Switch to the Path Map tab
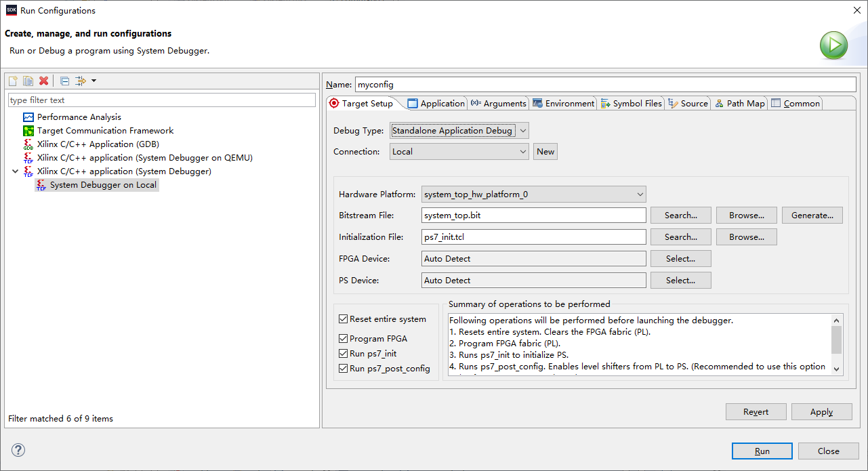Viewport: 868px width, 471px height. (x=740, y=104)
